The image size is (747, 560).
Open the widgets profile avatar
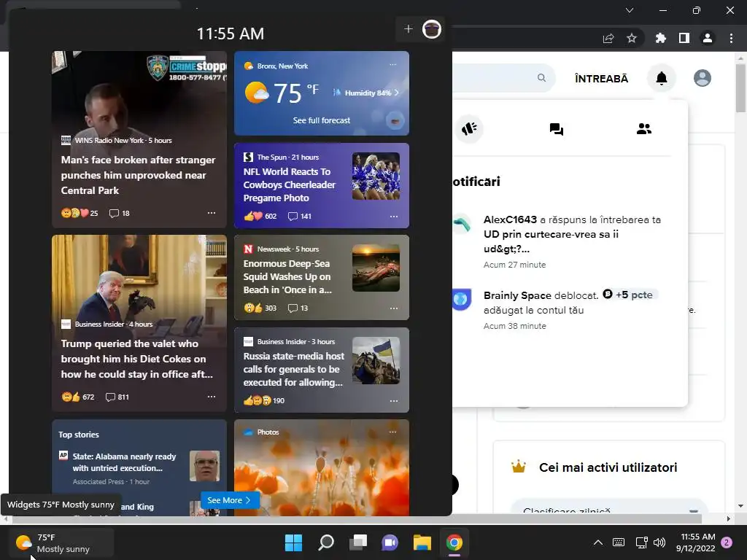coord(432,29)
